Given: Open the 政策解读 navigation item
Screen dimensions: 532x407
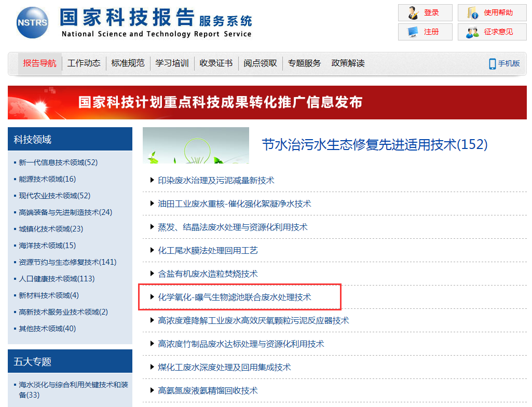Looking at the screenshot, I should pos(348,63).
